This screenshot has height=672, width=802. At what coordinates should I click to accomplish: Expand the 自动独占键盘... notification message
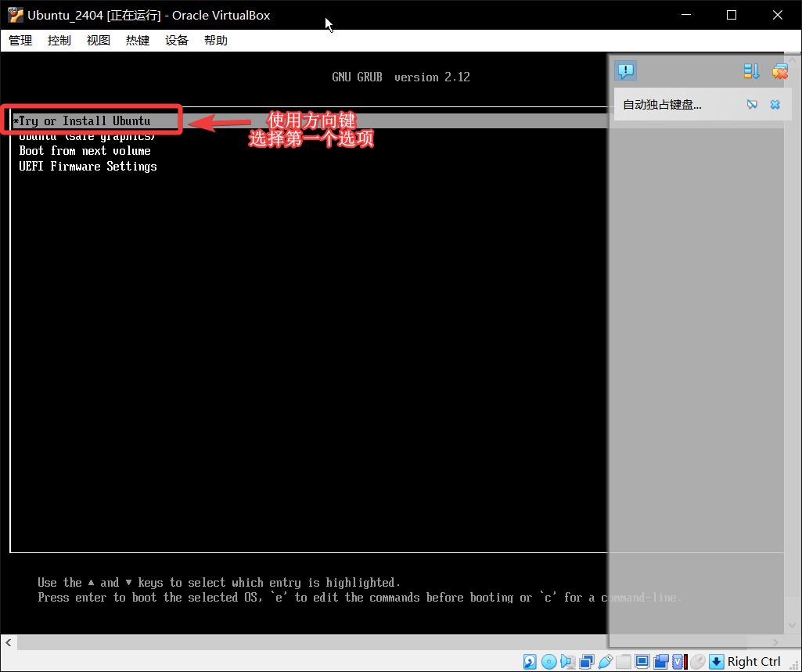662,105
